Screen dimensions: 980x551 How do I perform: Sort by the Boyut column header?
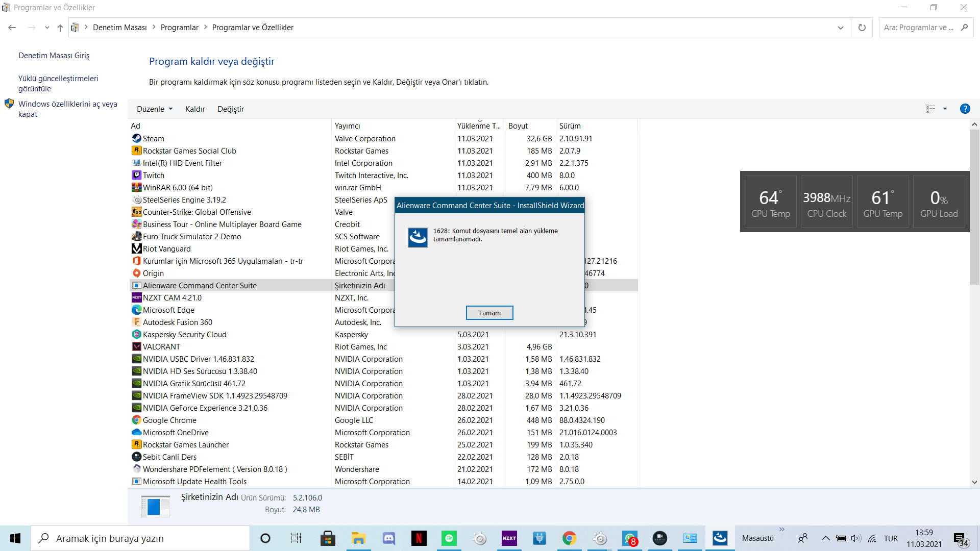click(530, 126)
